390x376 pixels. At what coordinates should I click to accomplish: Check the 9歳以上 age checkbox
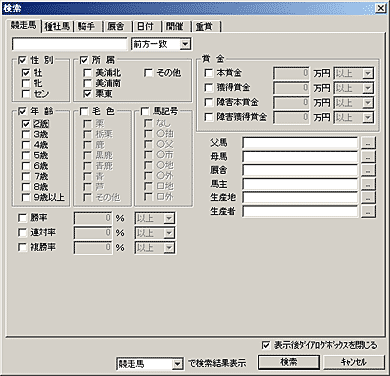click(26, 197)
